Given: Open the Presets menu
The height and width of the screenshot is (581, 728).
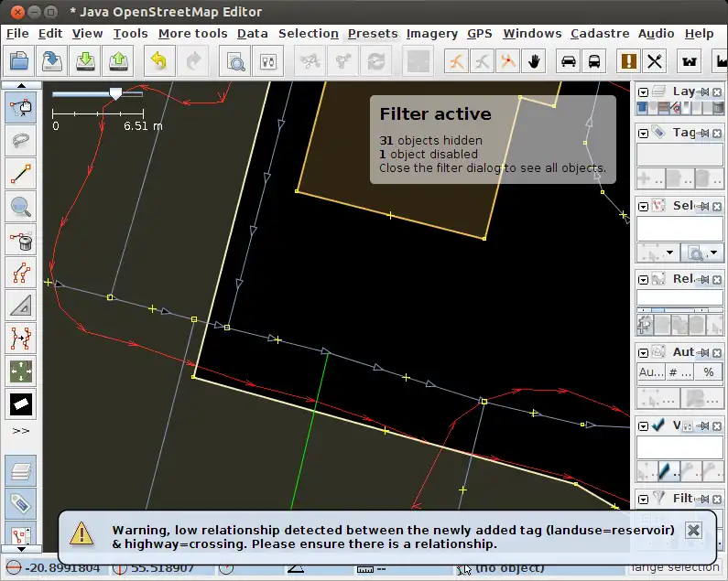Looking at the screenshot, I should 373,34.
